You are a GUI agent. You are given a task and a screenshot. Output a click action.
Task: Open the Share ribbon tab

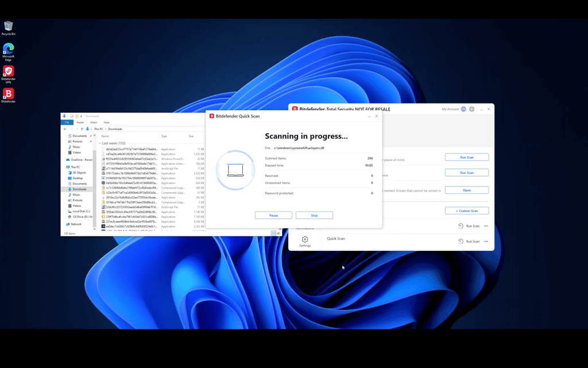click(x=94, y=122)
